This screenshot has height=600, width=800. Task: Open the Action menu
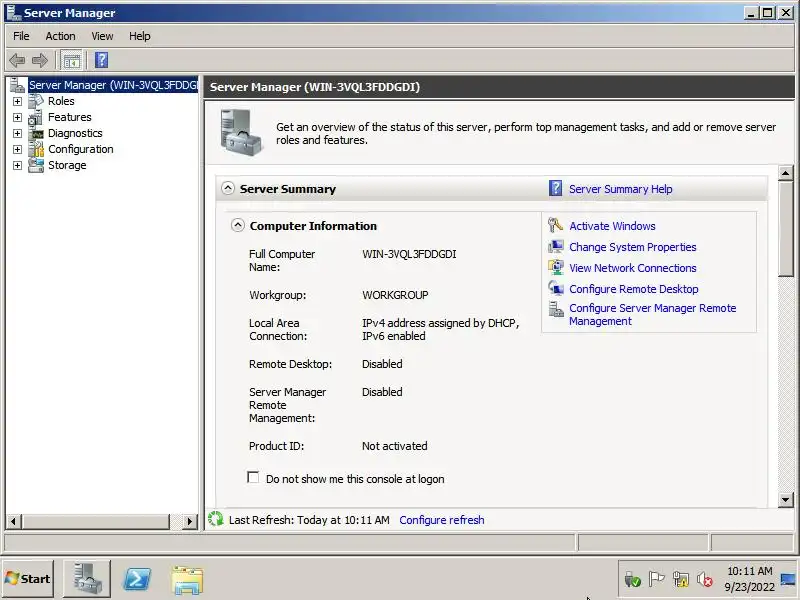[60, 36]
